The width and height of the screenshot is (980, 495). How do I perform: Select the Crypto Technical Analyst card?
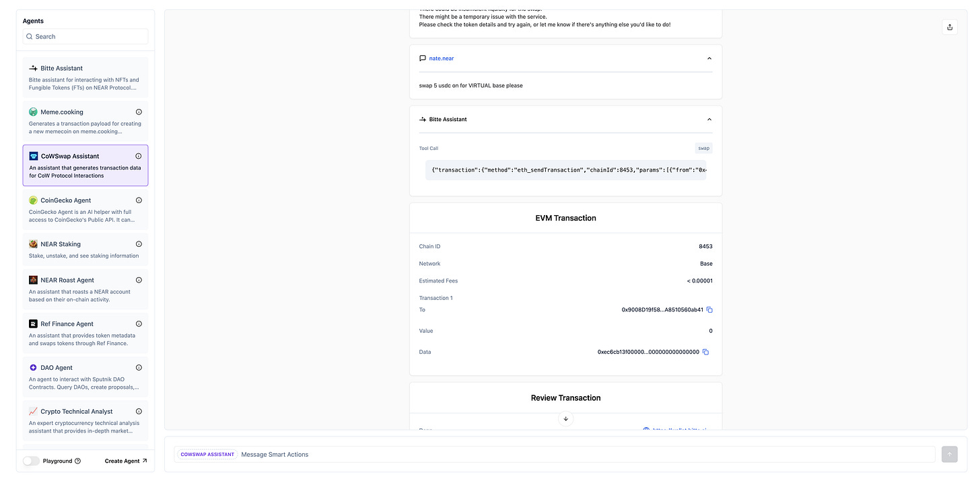(85, 420)
